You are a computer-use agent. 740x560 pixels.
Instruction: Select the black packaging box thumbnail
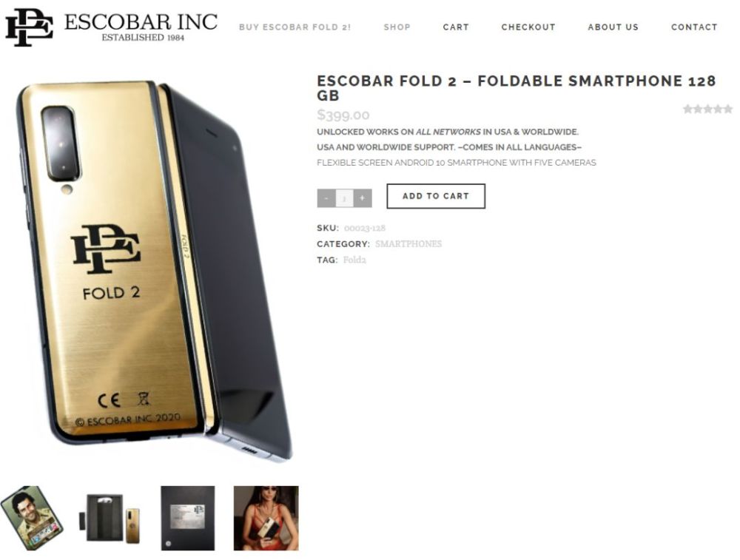[x=188, y=518]
